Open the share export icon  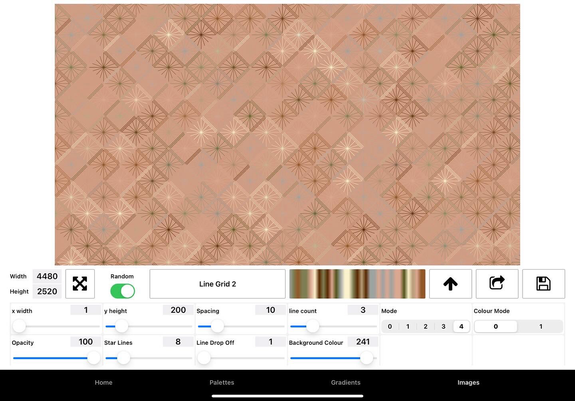coord(497,284)
